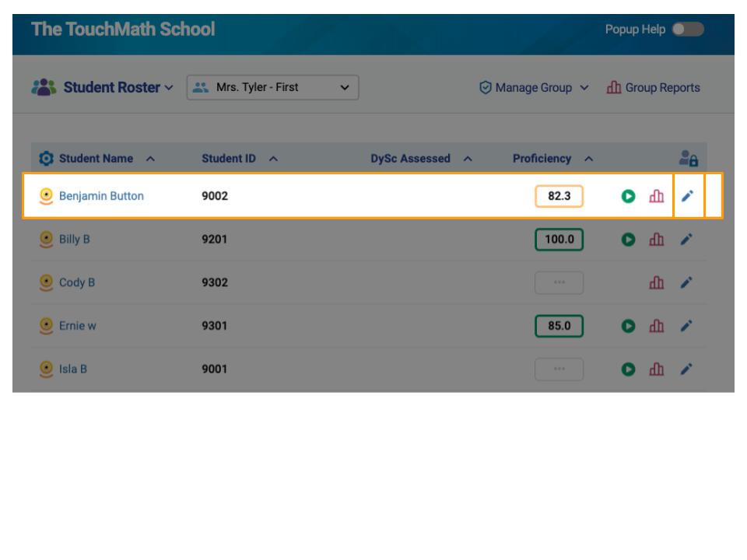The image size is (747, 560).
Task: Click Isla B's empty proficiency box
Action: click(x=559, y=369)
